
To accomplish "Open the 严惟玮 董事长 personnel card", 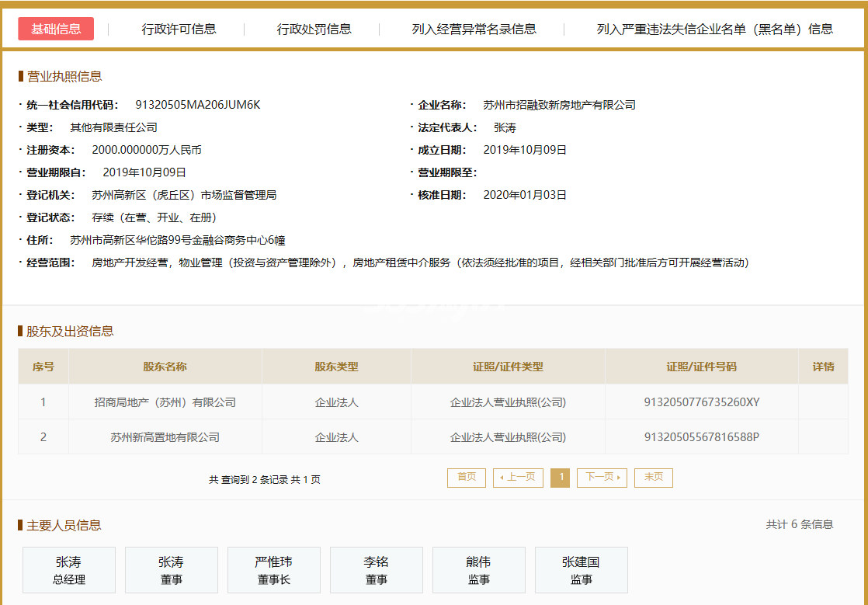I will tap(274, 570).
